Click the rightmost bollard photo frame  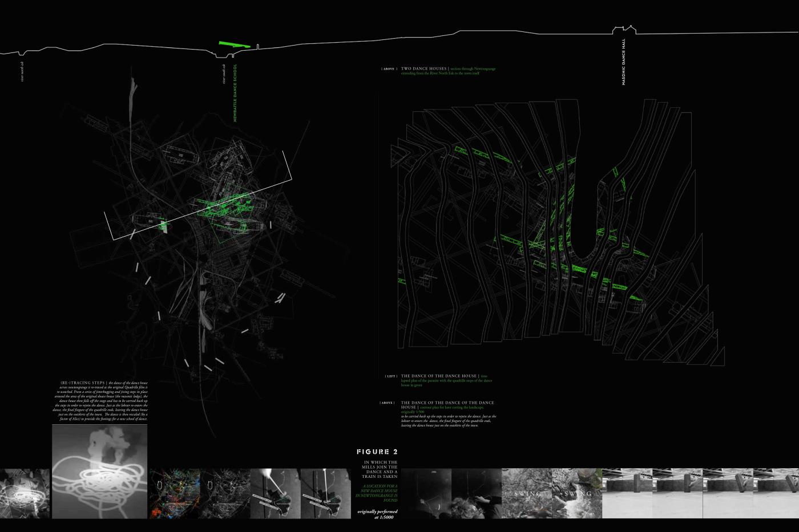[776, 493]
